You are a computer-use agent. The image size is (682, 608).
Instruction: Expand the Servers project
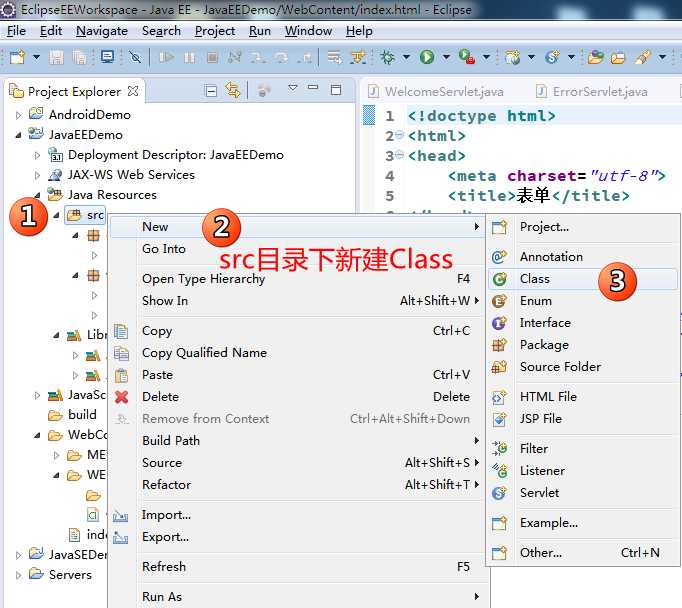pyautogui.click(x=18, y=575)
